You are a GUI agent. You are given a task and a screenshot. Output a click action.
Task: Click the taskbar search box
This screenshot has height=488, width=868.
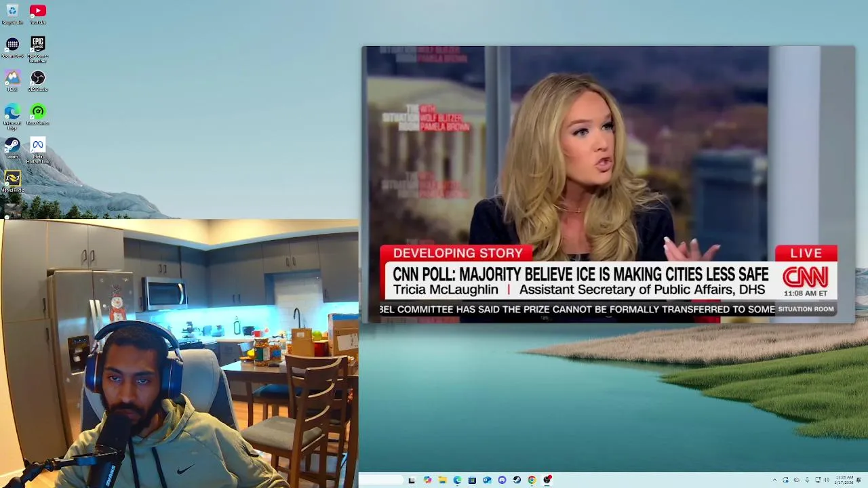[381, 480]
